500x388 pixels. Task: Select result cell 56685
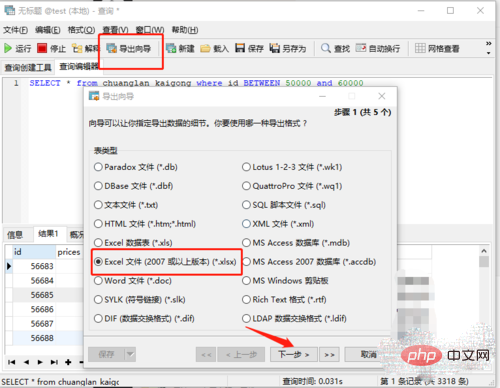pyautogui.click(x=34, y=295)
